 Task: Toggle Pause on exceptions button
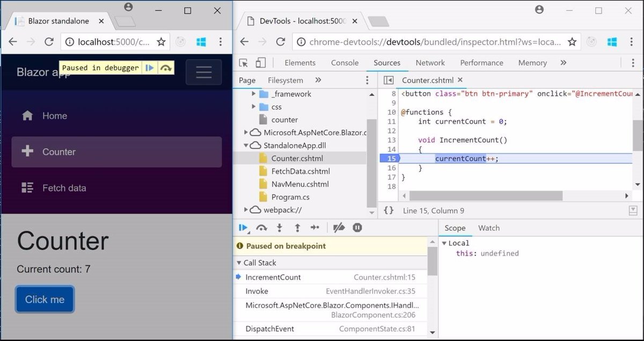point(357,228)
